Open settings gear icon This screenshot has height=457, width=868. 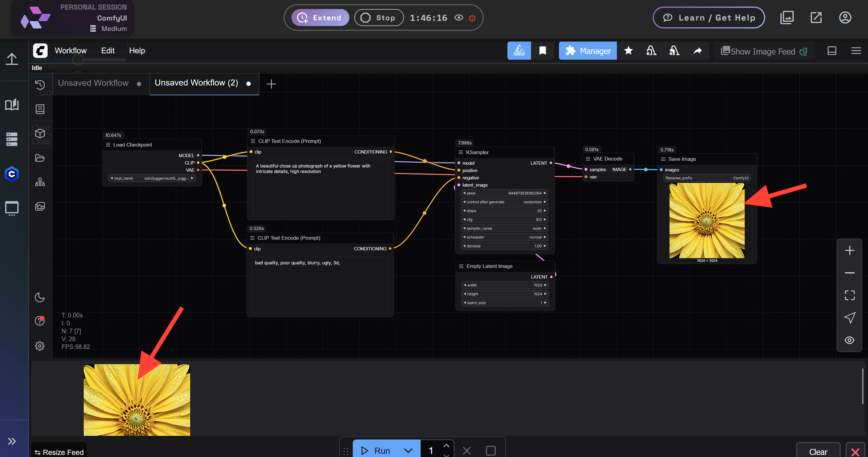click(39, 346)
